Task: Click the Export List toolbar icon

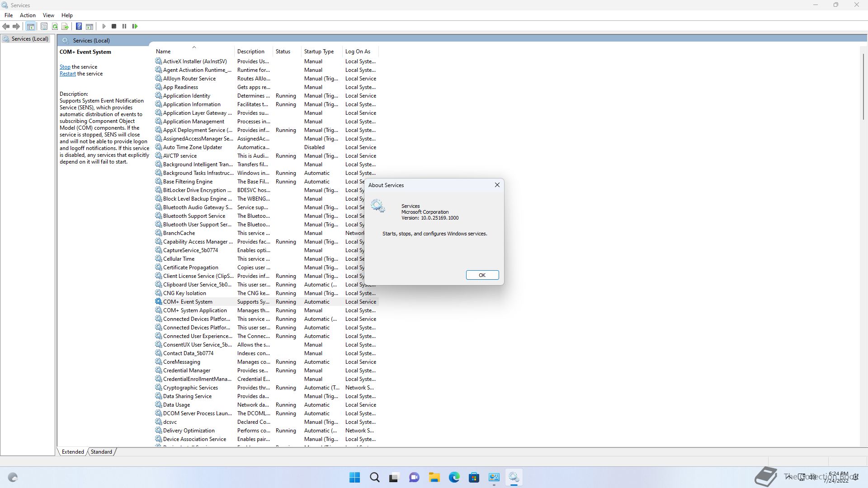Action: [x=65, y=26]
